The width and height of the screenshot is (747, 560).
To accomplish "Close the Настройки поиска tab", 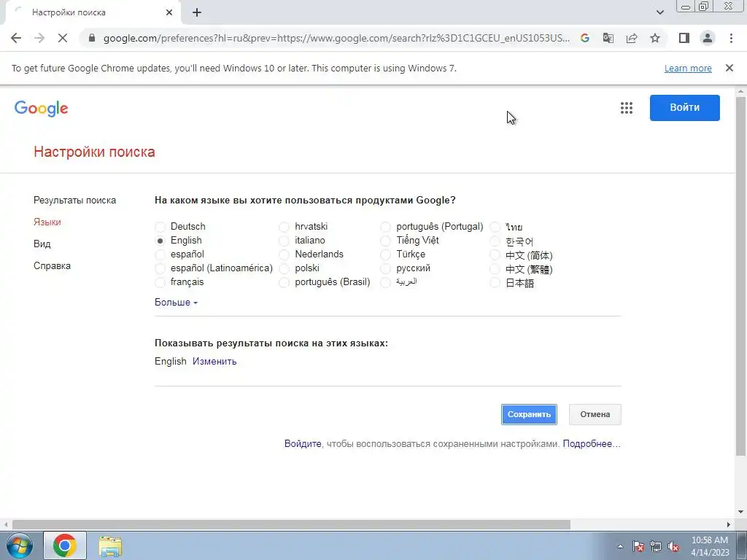I will click(169, 13).
